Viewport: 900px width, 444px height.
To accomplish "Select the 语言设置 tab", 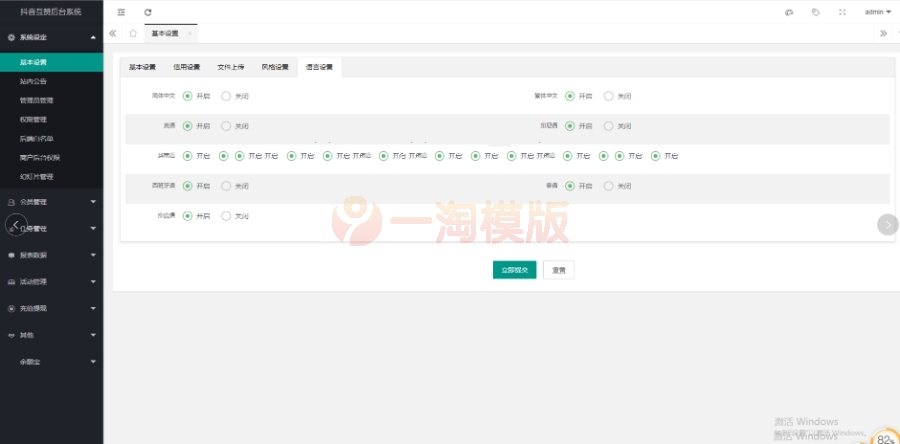I will [x=319, y=67].
